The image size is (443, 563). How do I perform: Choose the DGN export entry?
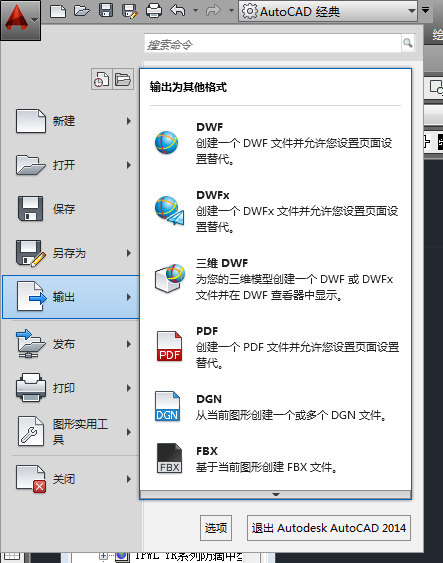click(275, 407)
